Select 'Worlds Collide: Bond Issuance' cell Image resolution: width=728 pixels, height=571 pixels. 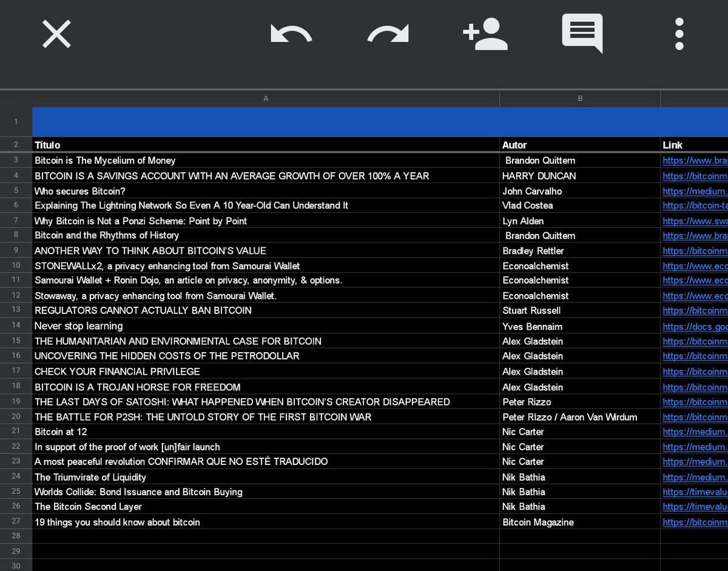click(266, 492)
